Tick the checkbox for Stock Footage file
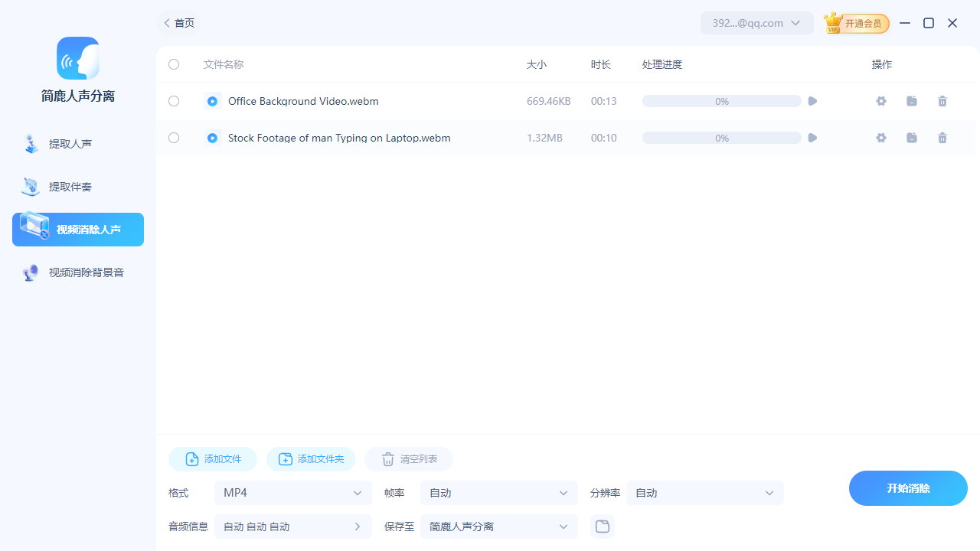 tap(174, 138)
